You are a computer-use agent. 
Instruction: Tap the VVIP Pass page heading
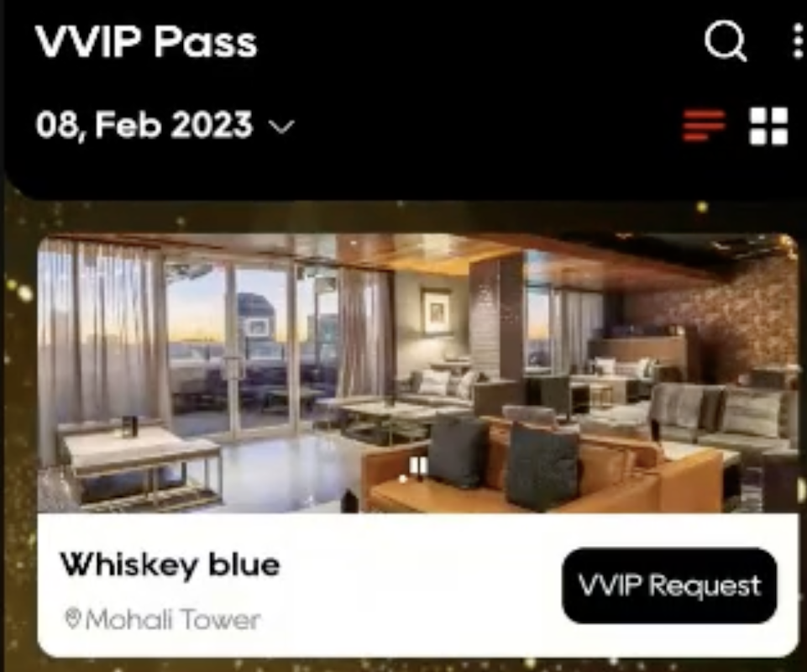click(x=146, y=42)
